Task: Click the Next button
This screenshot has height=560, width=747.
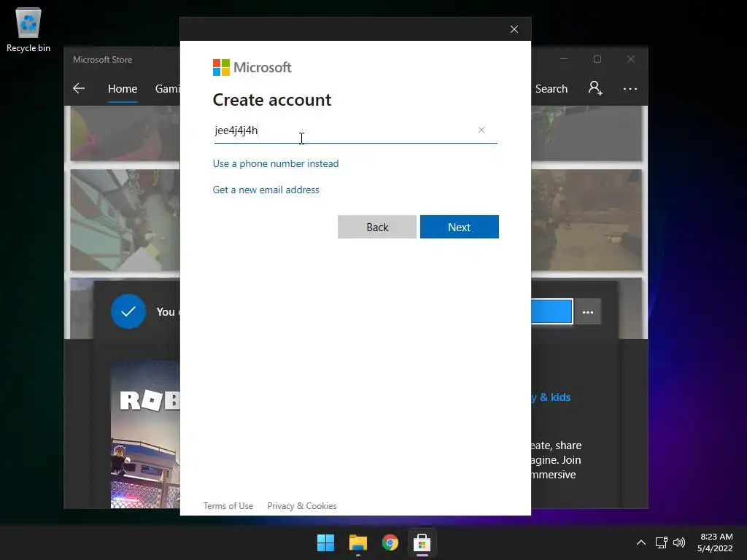Action: [x=460, y=227]
